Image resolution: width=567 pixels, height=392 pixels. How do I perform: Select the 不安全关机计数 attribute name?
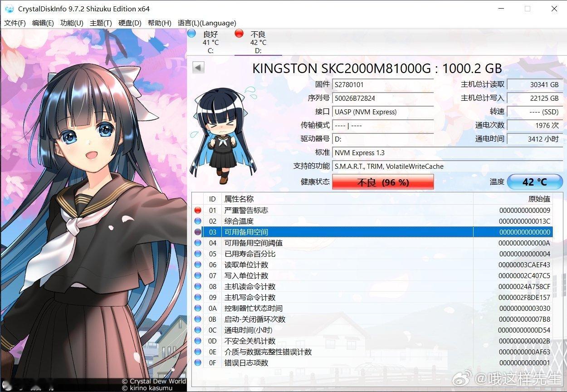coord(250,341)
